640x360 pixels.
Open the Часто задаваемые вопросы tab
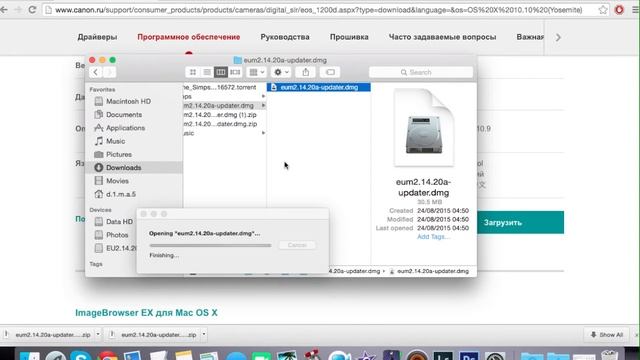(x=442, y=37)
